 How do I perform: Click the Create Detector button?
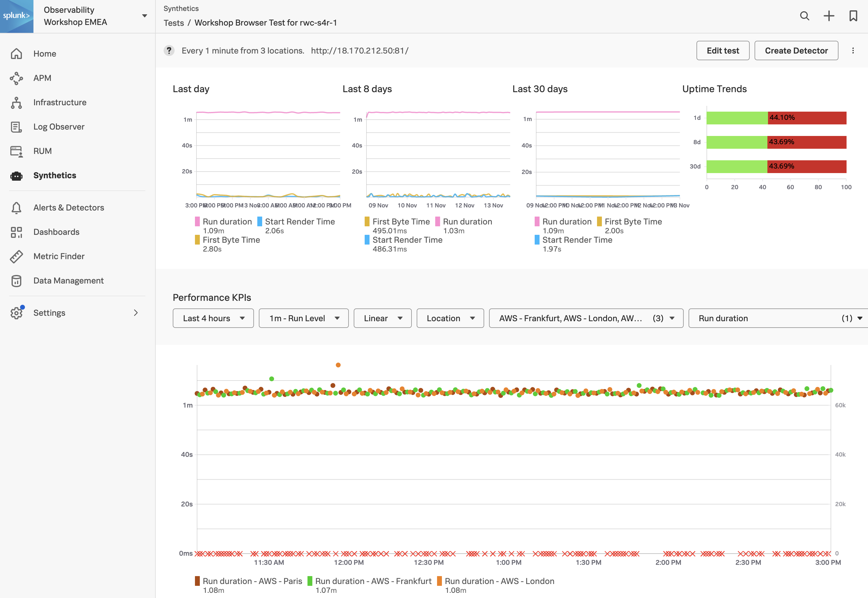pyautogui.click(x=797, y=50)
